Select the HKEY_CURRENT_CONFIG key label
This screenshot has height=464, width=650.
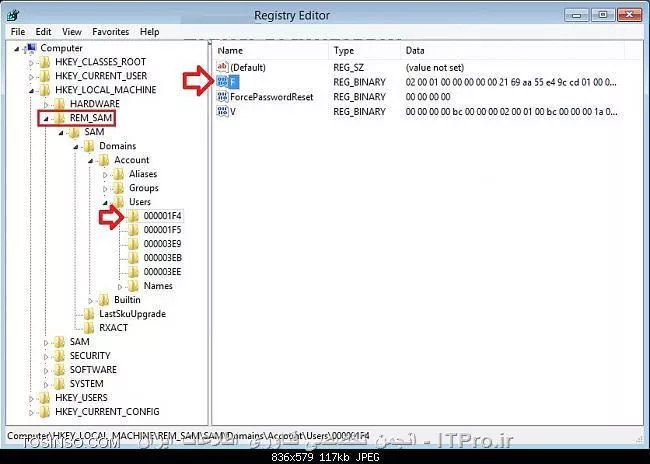tap(107, 412)
